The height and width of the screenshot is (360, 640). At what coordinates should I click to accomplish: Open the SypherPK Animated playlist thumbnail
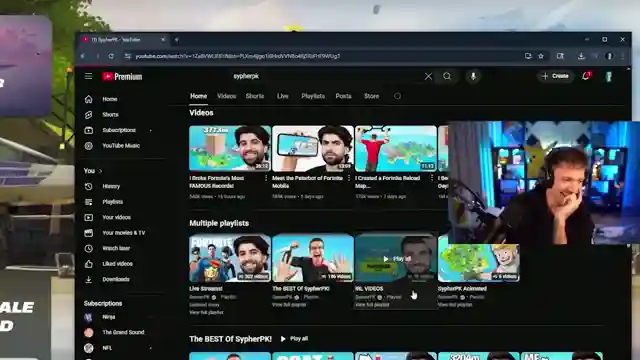[478, 263]
